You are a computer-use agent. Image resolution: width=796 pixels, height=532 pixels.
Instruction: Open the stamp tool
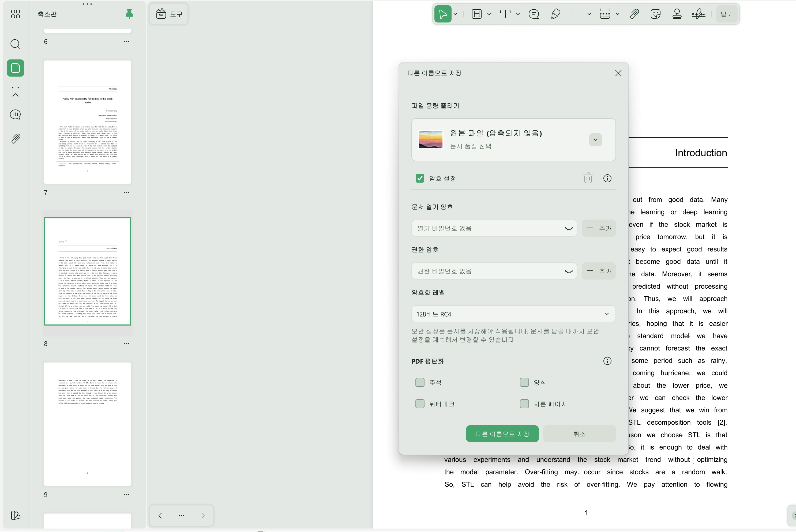click(677, 14)
